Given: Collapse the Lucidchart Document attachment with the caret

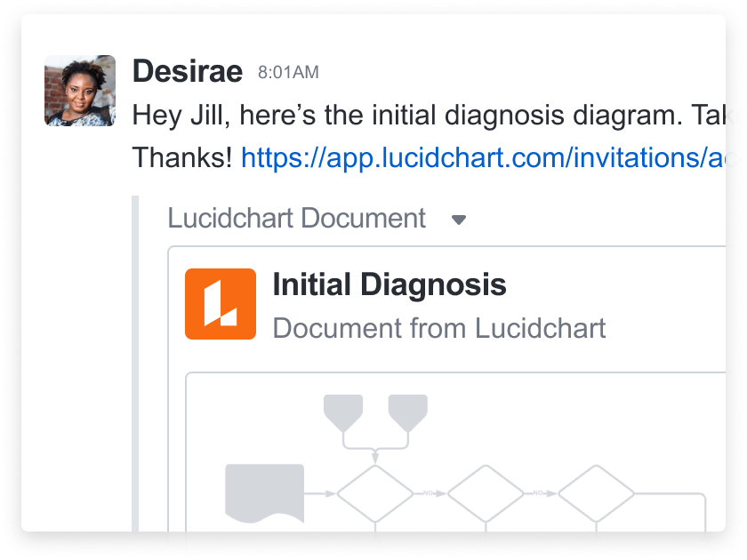Looking at the screenshot, I should (x=459, y=220).
